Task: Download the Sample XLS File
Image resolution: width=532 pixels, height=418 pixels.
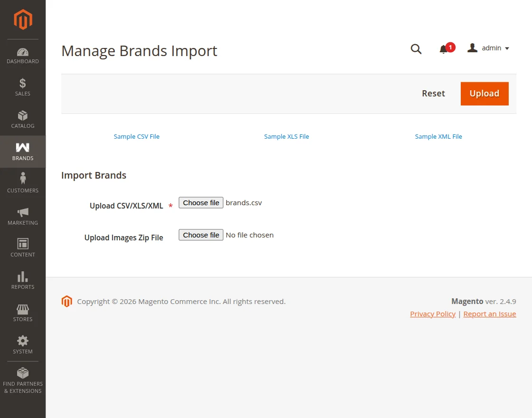Action: (286, 136)
